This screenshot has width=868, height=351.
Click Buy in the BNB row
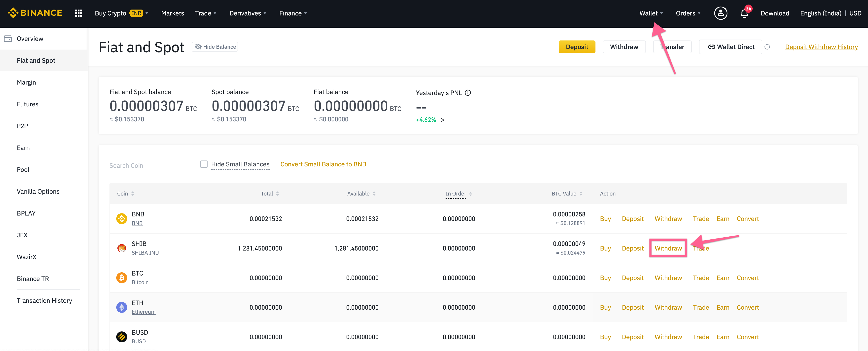pos(605,218)
